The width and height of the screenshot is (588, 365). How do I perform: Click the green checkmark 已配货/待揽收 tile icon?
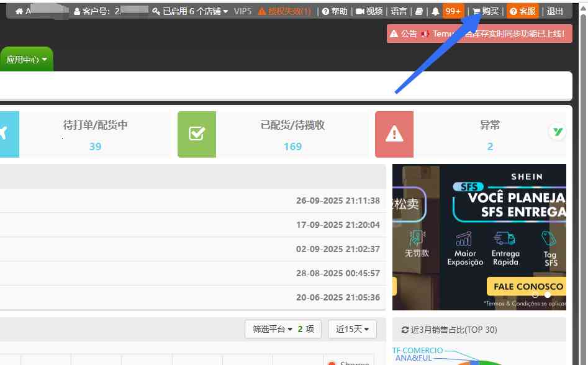click(197, 134)
